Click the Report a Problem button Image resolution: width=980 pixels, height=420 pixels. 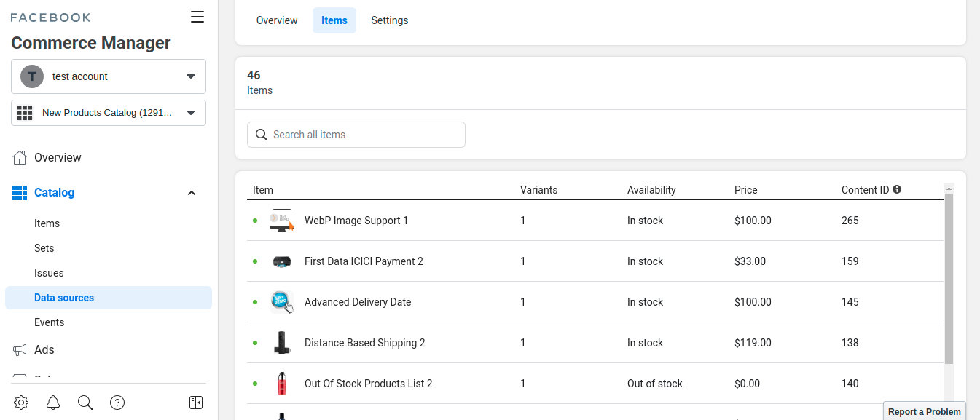[x=924, y=411]
